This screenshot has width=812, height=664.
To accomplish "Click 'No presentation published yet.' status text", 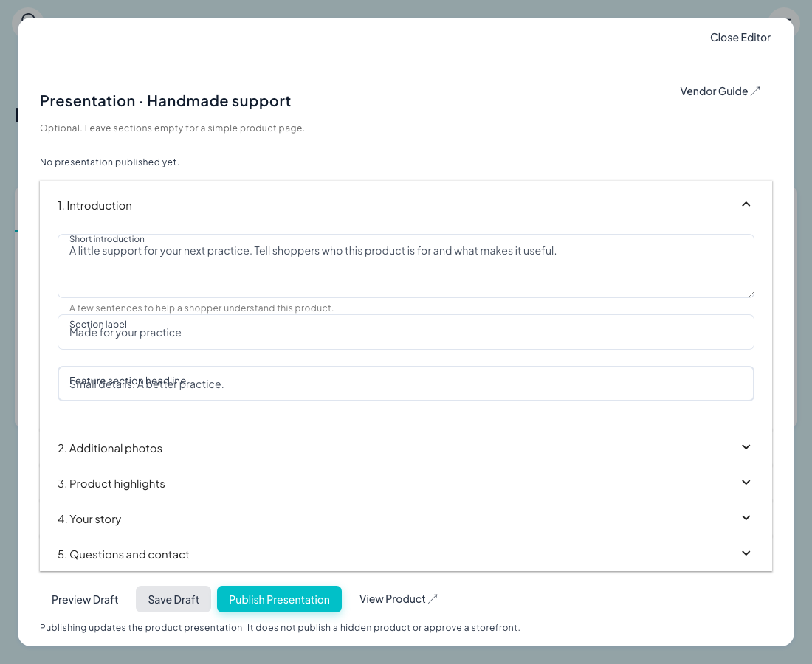I will [x=109, y=162].
